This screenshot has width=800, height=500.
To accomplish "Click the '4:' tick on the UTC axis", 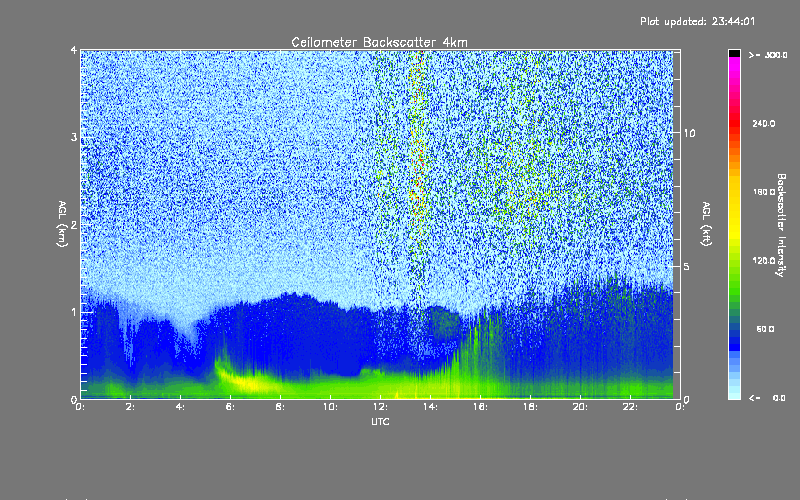I will click(181, 407).
